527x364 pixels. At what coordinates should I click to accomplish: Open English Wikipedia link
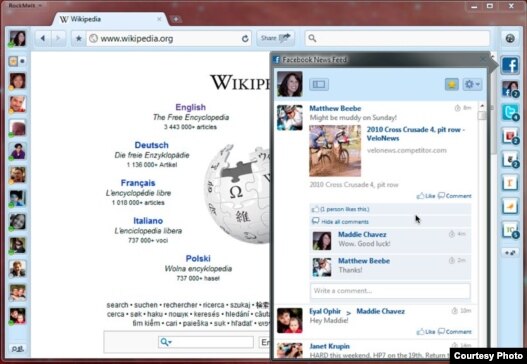click(190, 107)
